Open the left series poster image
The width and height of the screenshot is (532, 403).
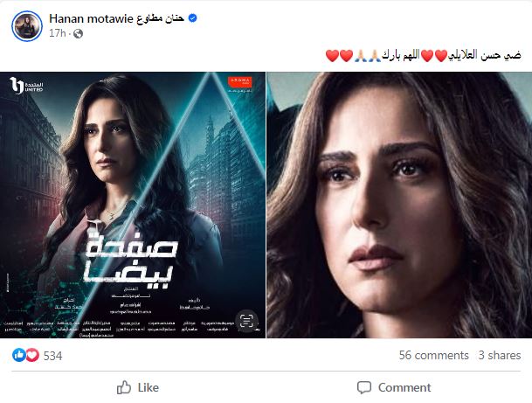tap(133, 205)
